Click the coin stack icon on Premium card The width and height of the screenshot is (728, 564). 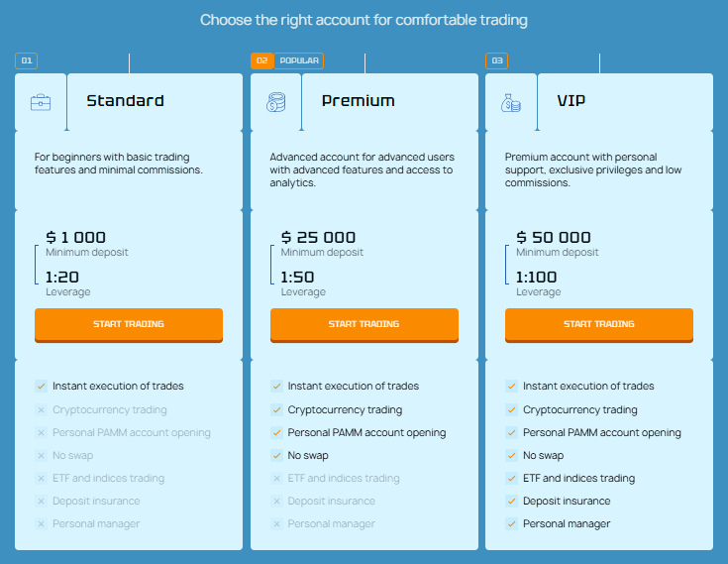[275, 102]
